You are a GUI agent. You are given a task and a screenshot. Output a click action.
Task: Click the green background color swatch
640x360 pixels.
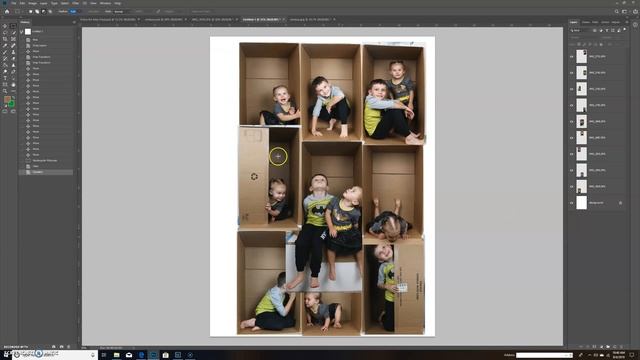pos(11,104)
